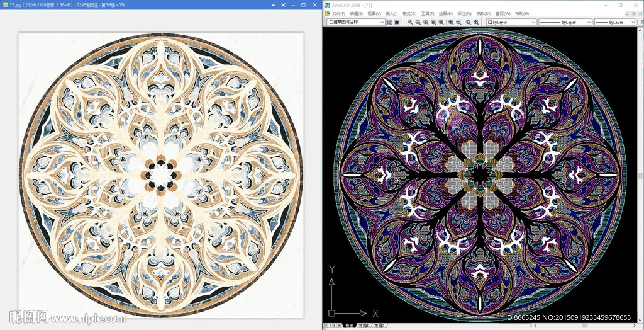
Task: Open the 标注(N) menu
Action: point(465,14)
